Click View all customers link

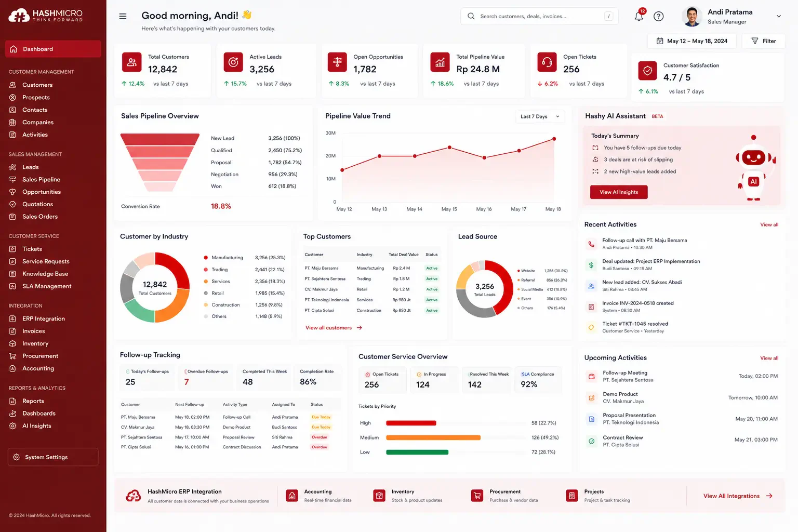tap(334, 328)
